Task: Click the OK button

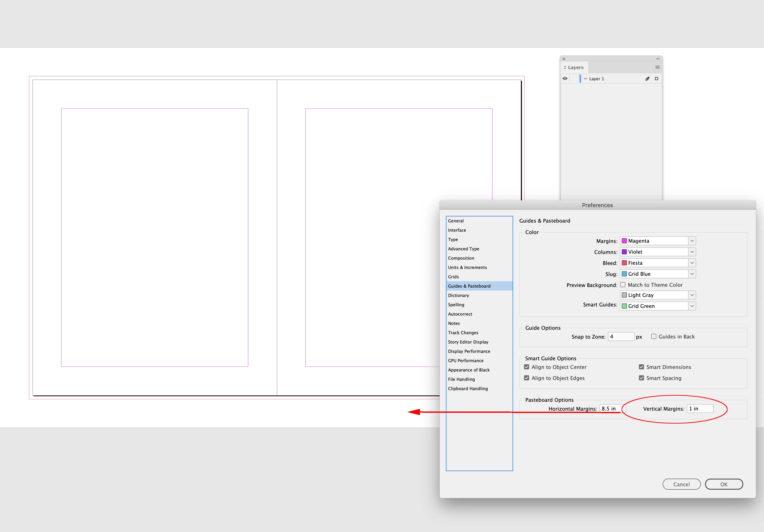Action: 724,484
